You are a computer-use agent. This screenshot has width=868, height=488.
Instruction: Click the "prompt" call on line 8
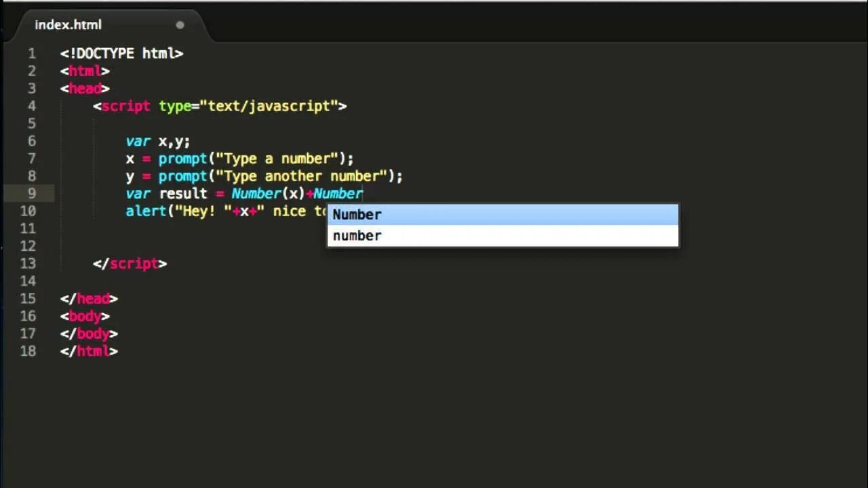pyautogui.click(x=182, y=176)
